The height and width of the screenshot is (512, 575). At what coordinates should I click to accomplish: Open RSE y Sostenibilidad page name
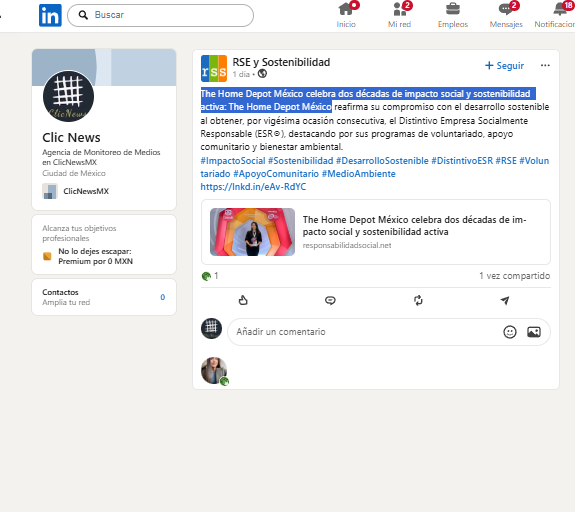tap(281, 62)
